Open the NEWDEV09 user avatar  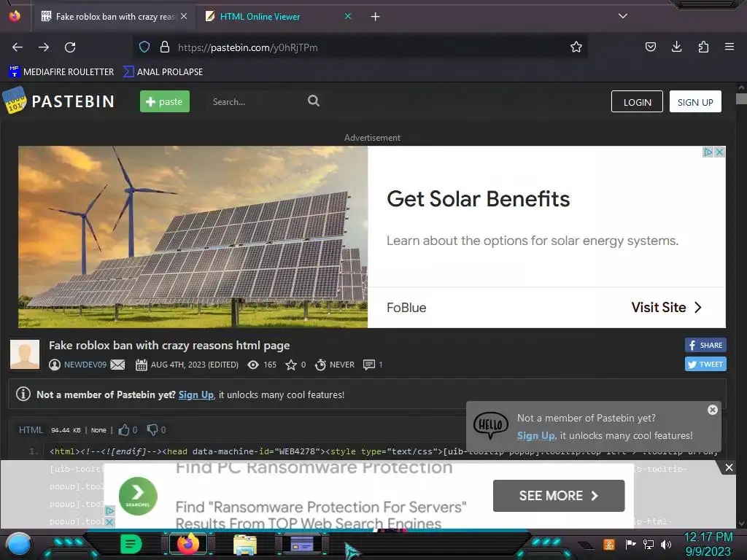click(25, 354)
